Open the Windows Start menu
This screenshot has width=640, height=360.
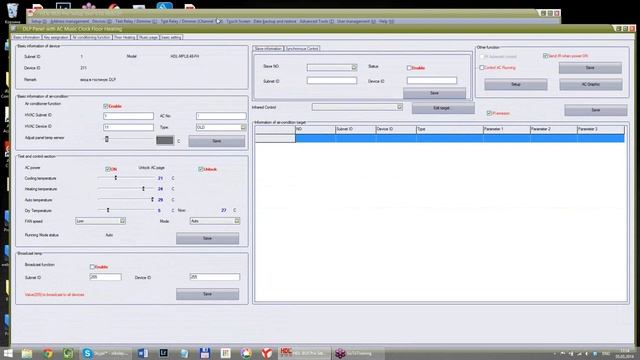pos(8,353)
